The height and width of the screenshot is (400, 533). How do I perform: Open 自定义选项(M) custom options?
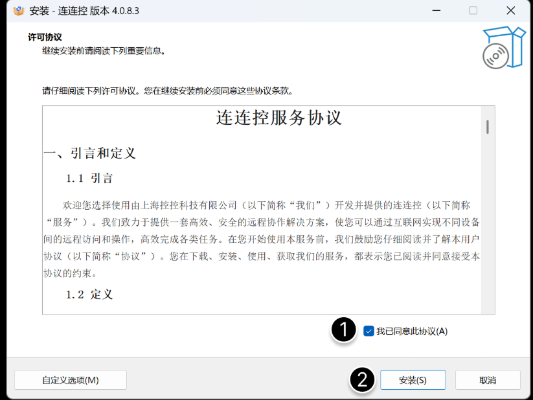tap(70, 380)
